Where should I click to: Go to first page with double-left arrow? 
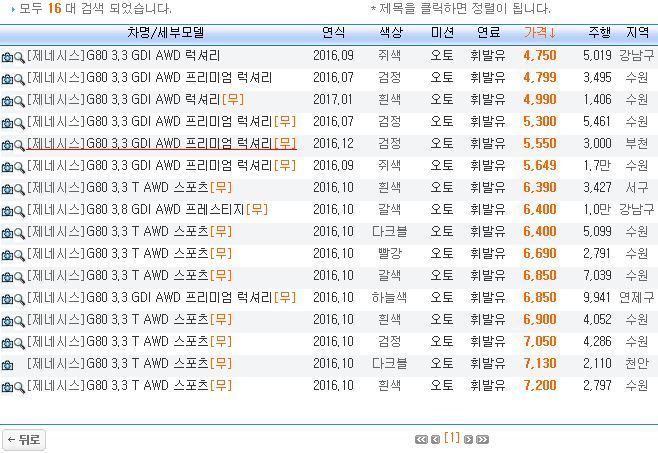click(x=421, y=440)
